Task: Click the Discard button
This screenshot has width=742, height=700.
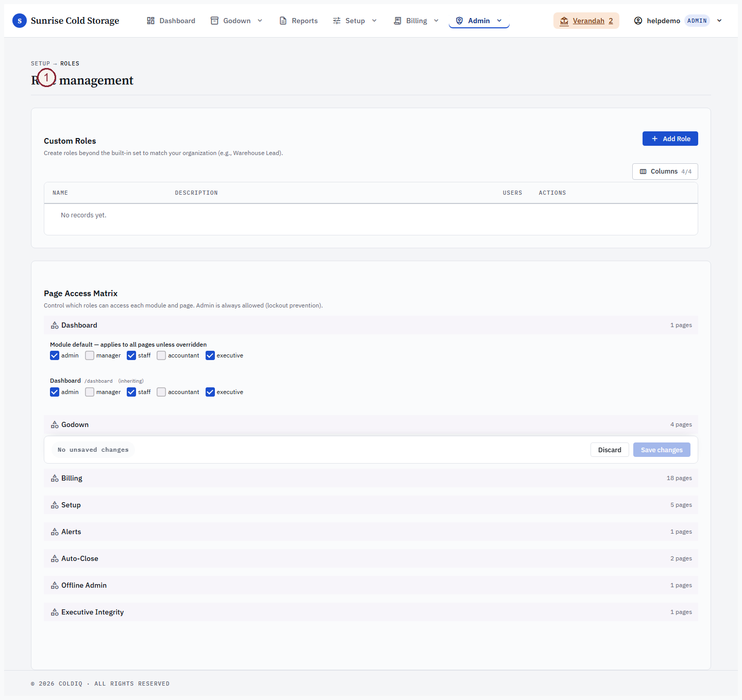Action: 610,450
